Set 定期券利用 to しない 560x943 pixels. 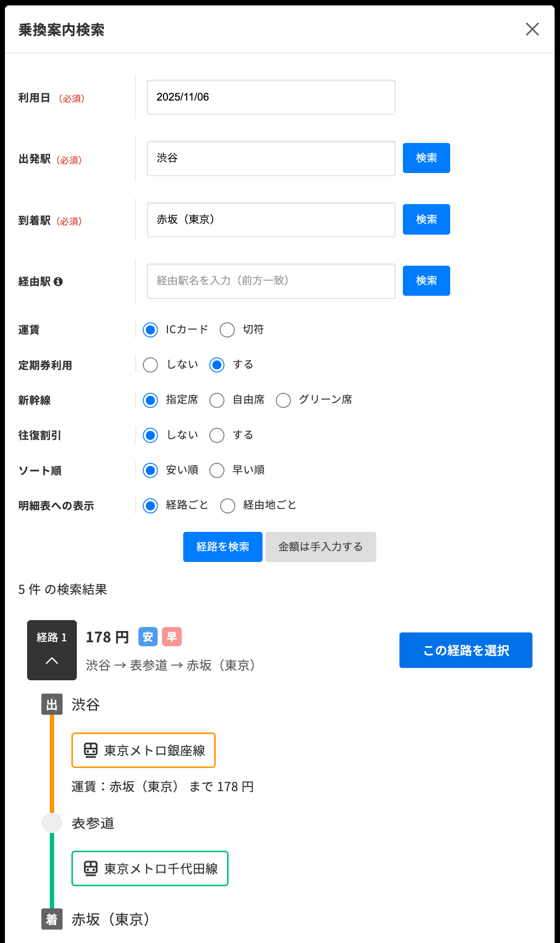[x=150, y=365]
